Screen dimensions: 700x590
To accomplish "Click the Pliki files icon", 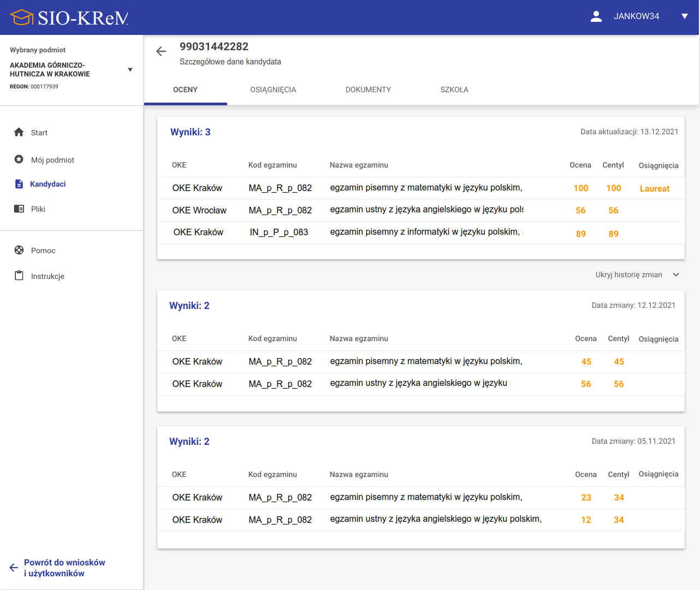I will 19,208.
